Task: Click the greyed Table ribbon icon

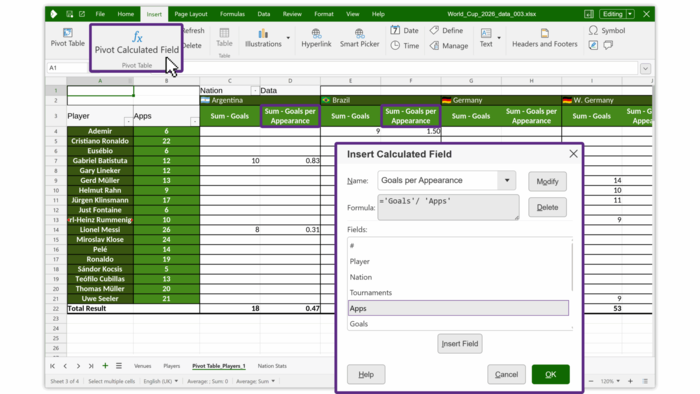Action: pyautogui.click(x=224, y=33)
